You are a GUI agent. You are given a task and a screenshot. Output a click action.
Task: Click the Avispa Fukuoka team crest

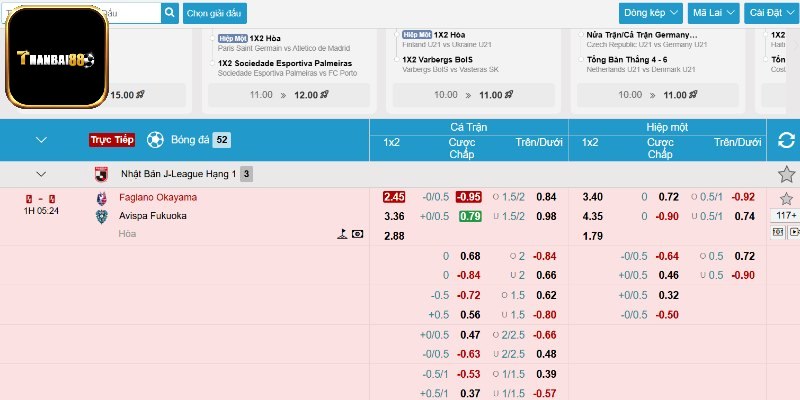pyautogui.click(x=102, y=217)
